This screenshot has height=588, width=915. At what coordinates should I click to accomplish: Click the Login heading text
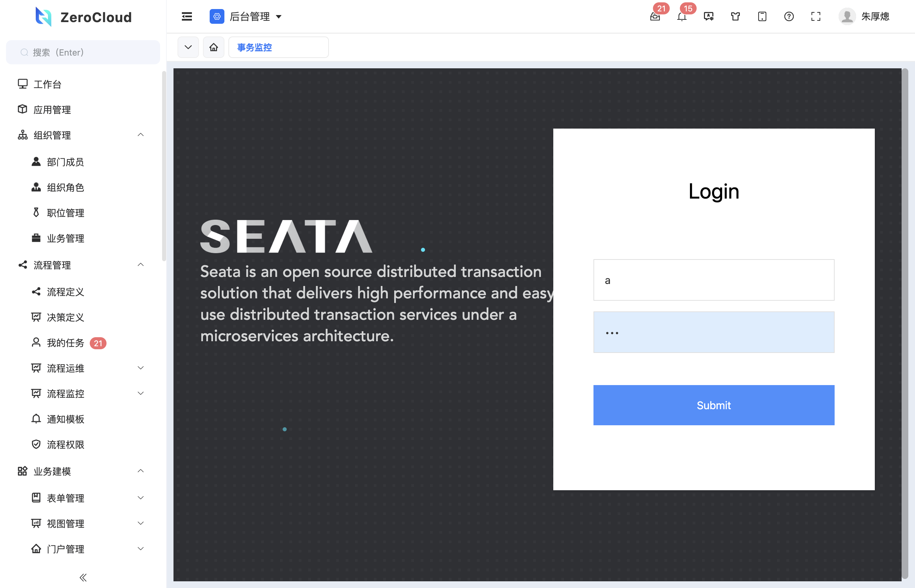coord(713,191)
